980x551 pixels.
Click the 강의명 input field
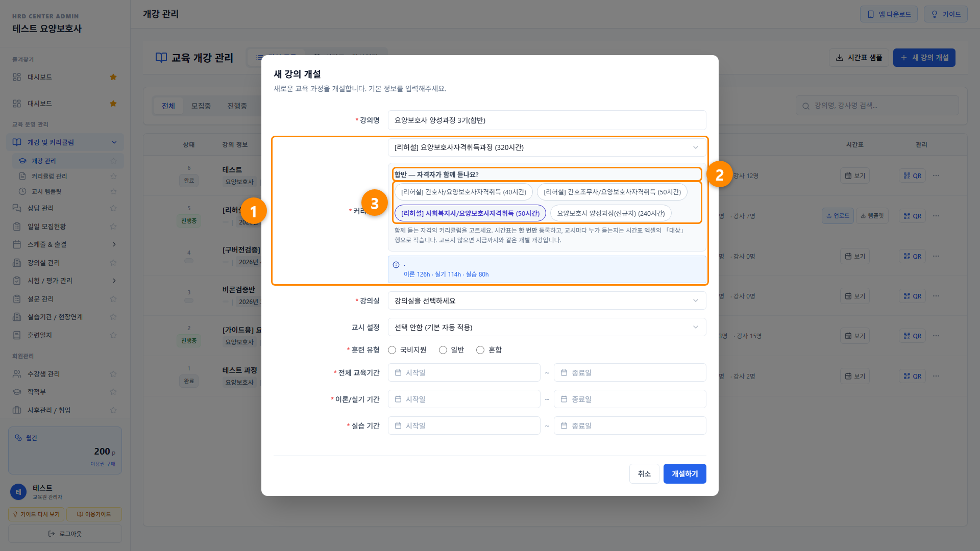coord(547,120)
